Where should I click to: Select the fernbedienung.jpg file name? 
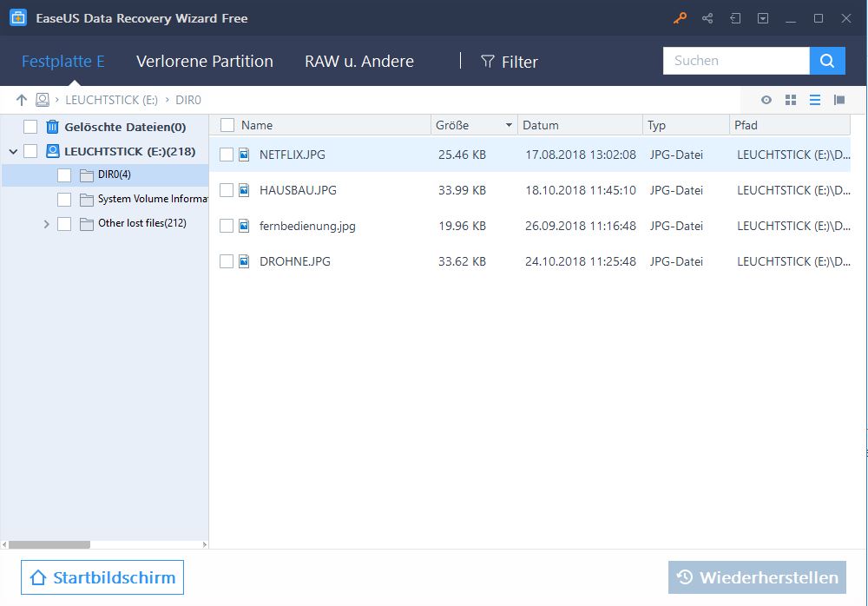tap(307, 226)
